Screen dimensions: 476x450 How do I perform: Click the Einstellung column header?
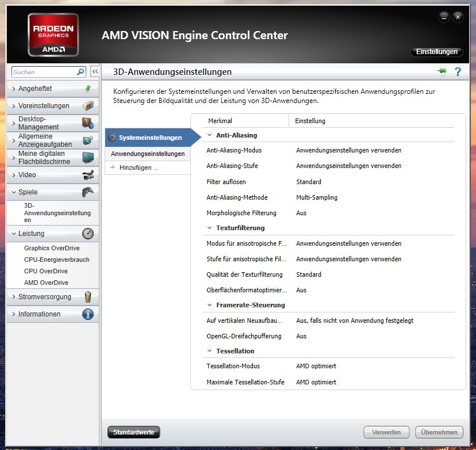click(x=310, y=121)
